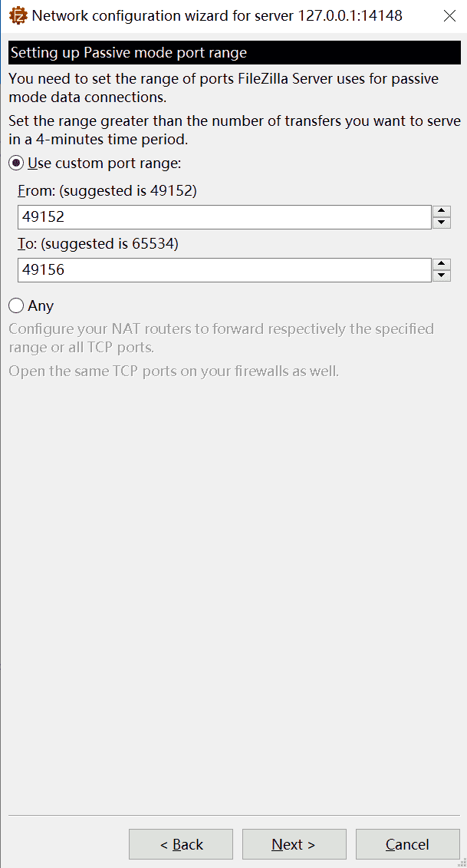The image size is (467, 868).
Task: Click the wizard title bar text
Action: pos(217,15)
